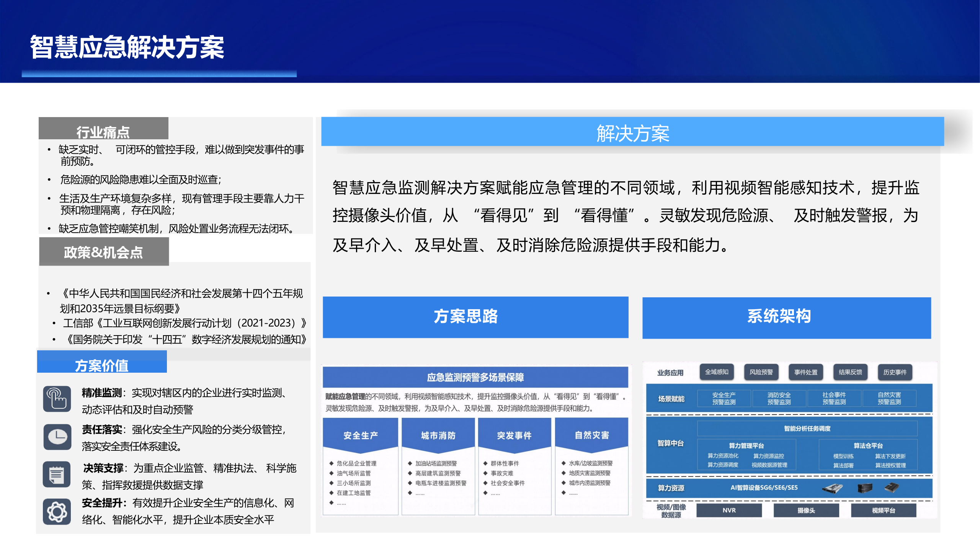Click the 事件处置 button
Viewport: 980px width, 551px height.
pos(805,372)
